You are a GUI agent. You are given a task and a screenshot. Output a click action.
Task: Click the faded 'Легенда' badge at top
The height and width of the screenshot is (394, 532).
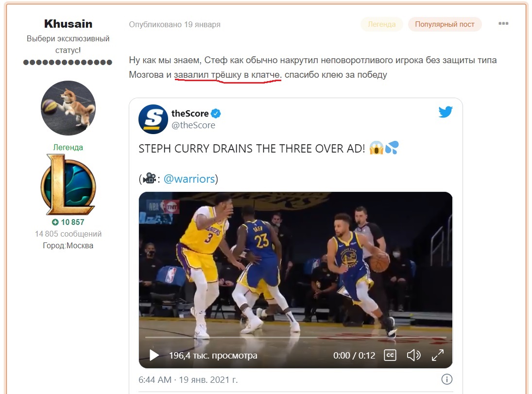[382, 24]
